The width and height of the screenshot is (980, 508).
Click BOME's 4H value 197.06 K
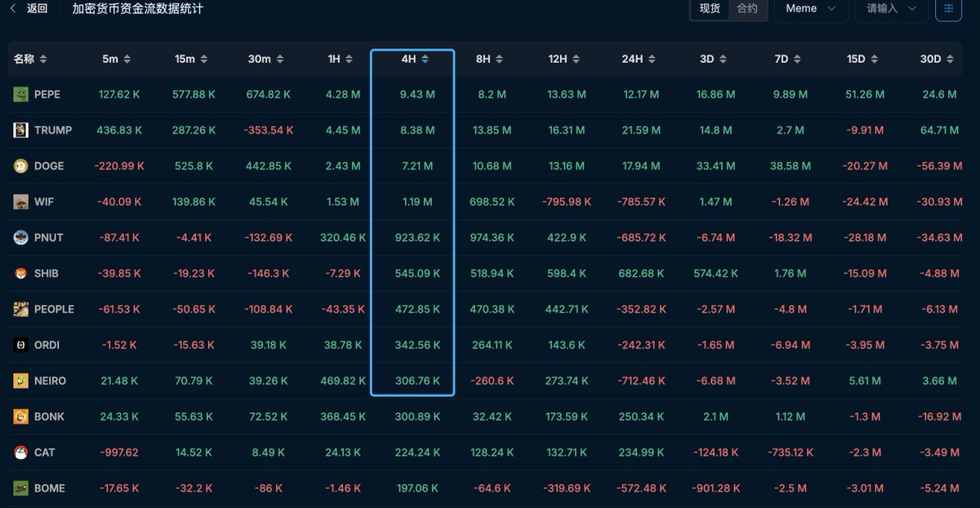pyautogui.click(x=417, y=488)
